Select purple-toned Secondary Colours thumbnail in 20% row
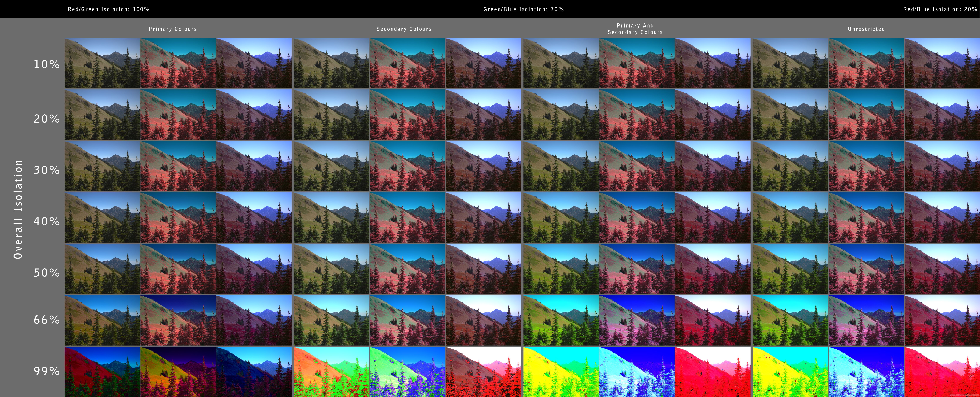Screen dimensions: 980x397 point(484,114)
